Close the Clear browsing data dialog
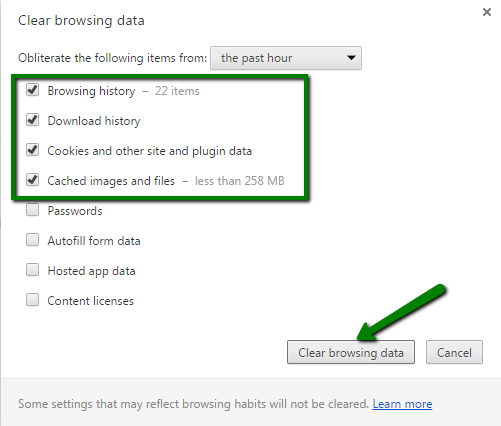Image resolution: width=501 pixels, height=426 pixels. tap(487, 12)
